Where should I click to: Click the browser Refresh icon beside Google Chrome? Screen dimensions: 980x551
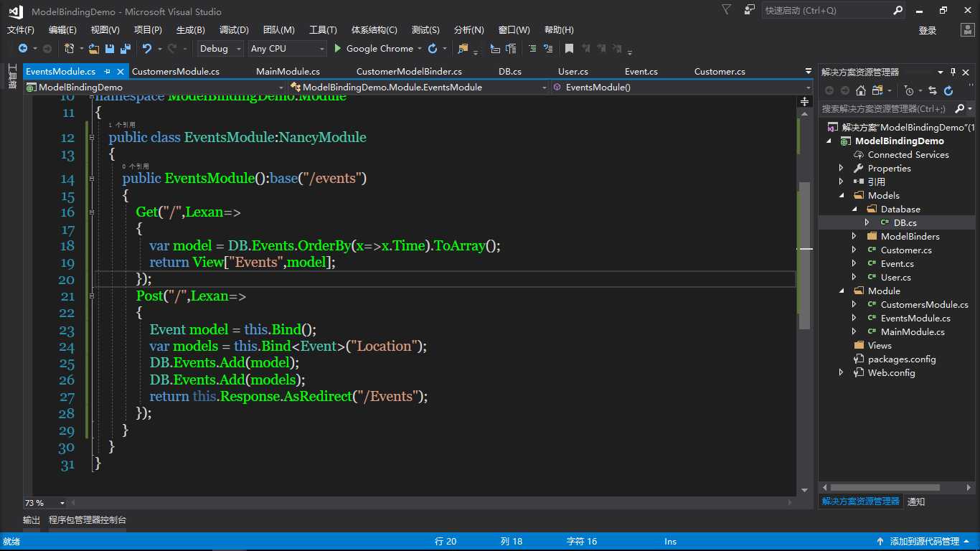coord(433,49)
